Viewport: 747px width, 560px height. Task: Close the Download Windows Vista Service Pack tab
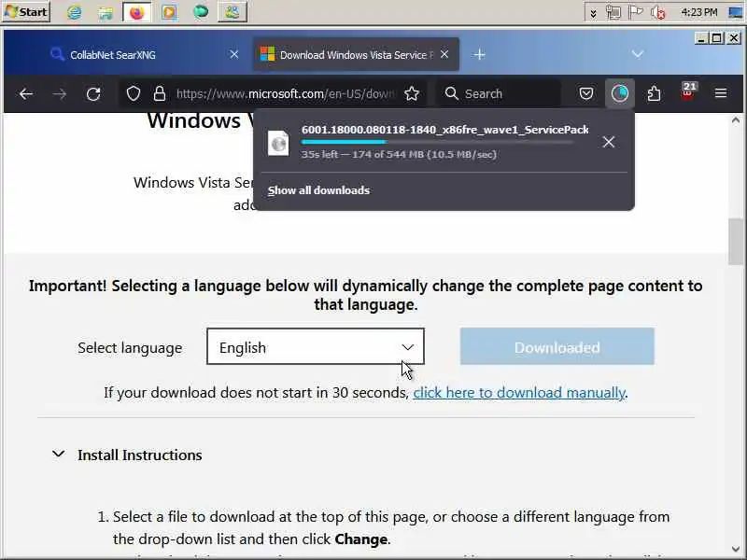444,54
